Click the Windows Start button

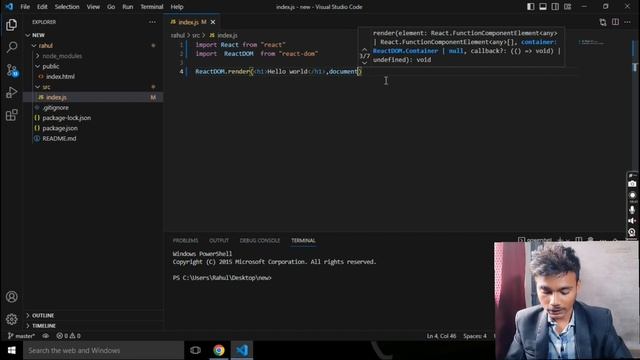pyautogui.click(x=11, y=351)
